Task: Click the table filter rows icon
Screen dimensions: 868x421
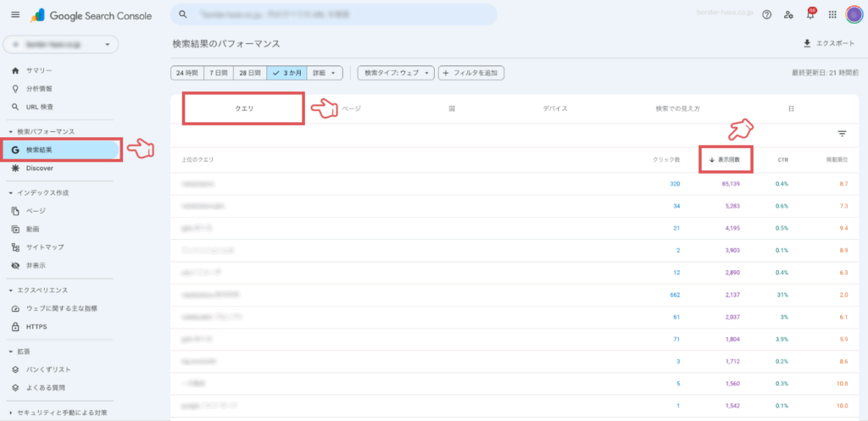Action: pos(842,133)
